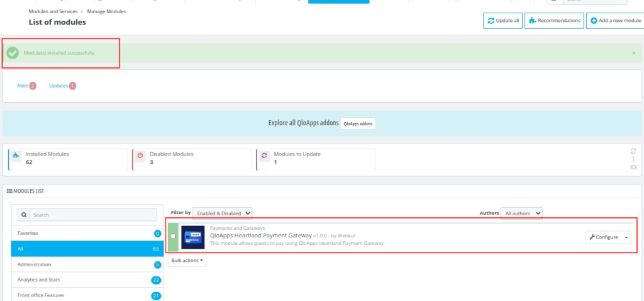Select the Front office Features category
The width and height of the screenshot is (644, 301).
pyautogui.click(x=87, y=295)
